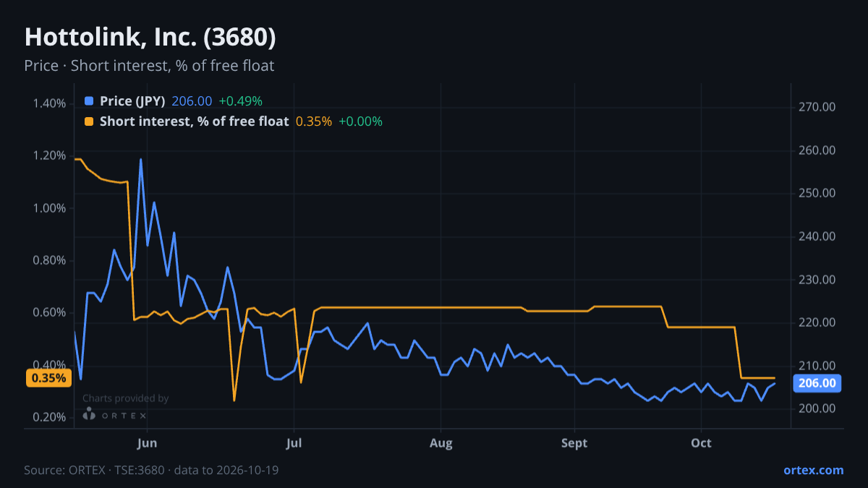
Task: Click the Aug x-axis label
Action: point(441,442)
